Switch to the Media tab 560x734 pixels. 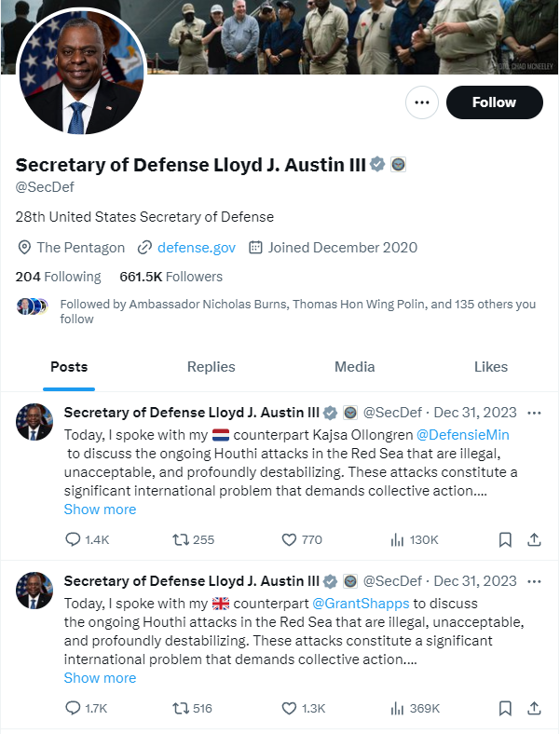354,367
